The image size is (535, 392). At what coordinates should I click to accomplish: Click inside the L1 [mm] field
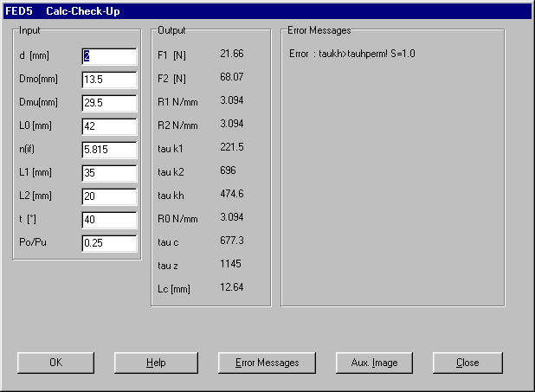pyautogui.click(x=109, y=173)
